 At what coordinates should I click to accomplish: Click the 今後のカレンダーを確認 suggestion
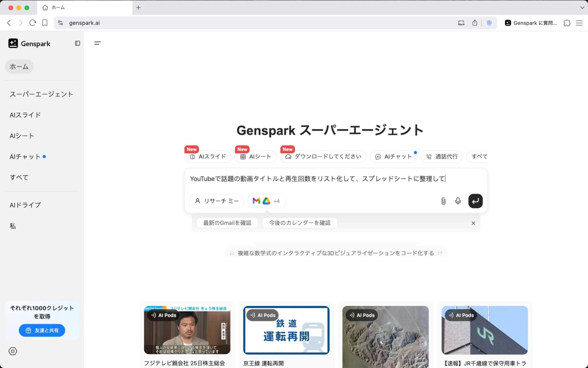[299, 223]
